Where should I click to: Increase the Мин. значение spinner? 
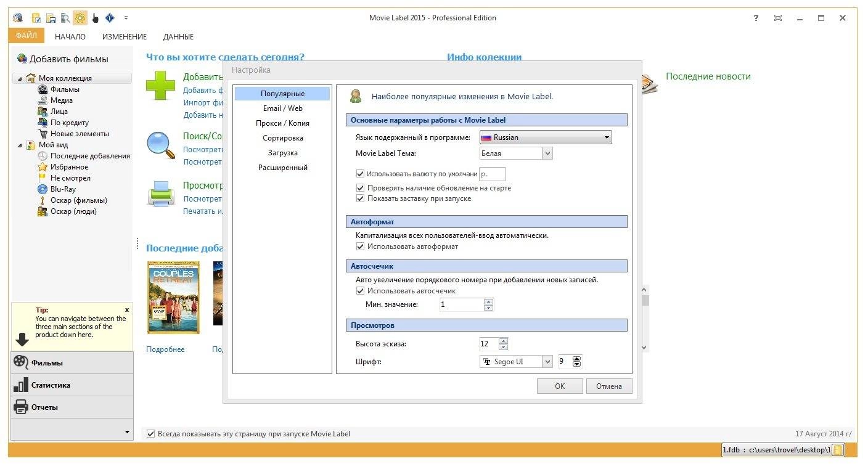[x=489, y=301]
